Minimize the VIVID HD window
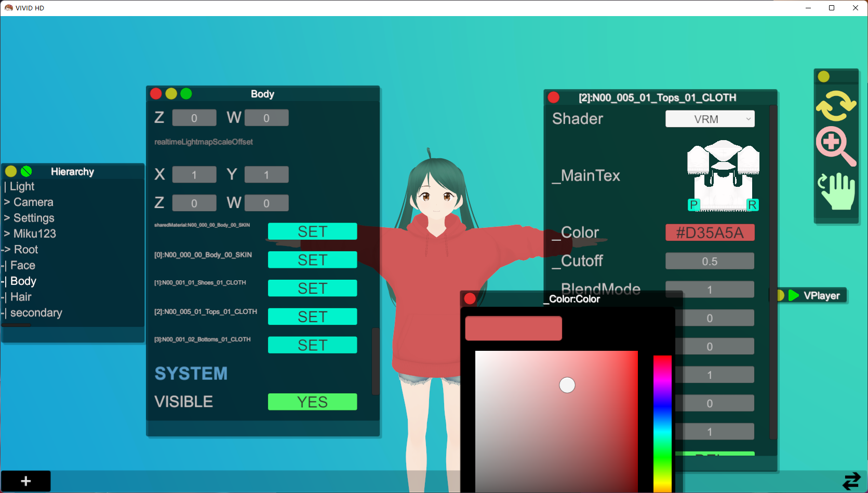This screenshot has width=868, height=493. coord(808,8)
